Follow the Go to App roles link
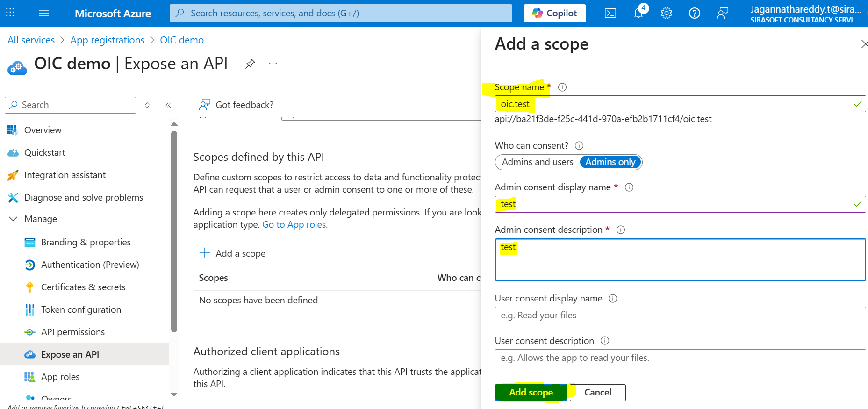The width and height of the screenshot is (868, 409). click(x=295, y=224)
